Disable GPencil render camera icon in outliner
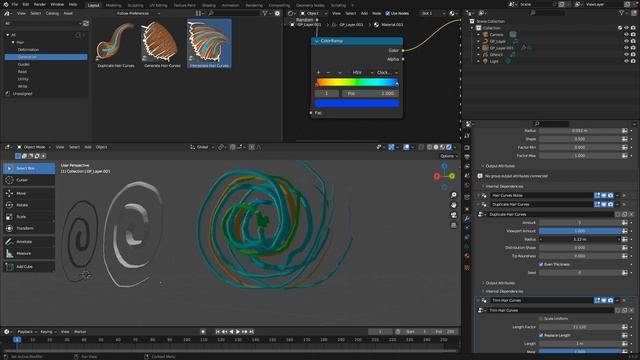The image size is (640, 360). click(x=633, y=55)
